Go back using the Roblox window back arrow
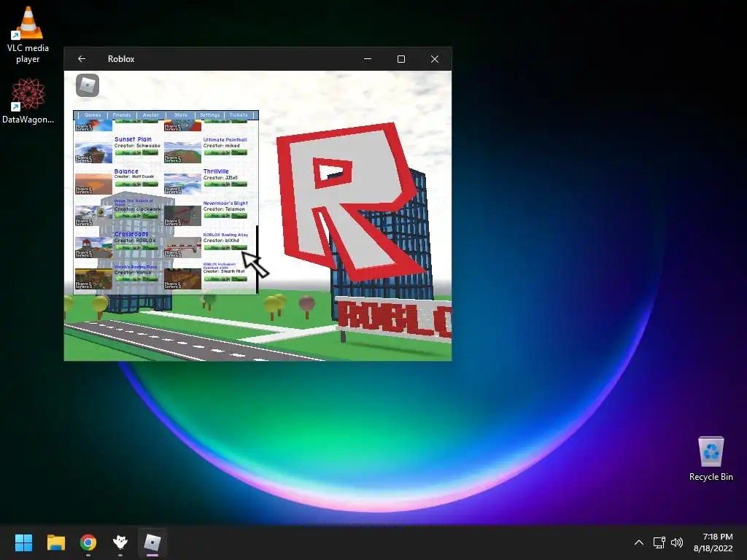This screenshot has width=747, height=560. [x=82, y=58]
